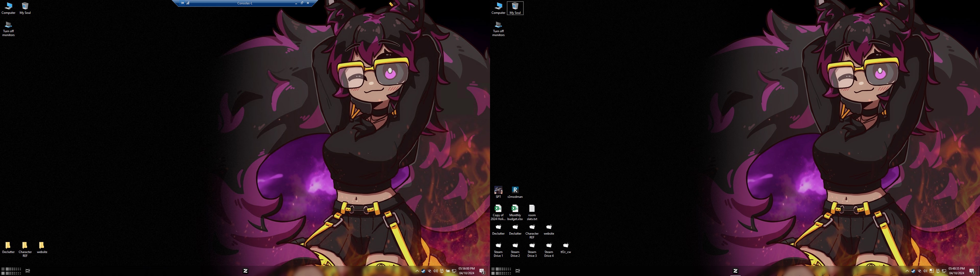
Task: Select the Copy of 2024 Holi... Excel file
Action: (x=498, y=212)
